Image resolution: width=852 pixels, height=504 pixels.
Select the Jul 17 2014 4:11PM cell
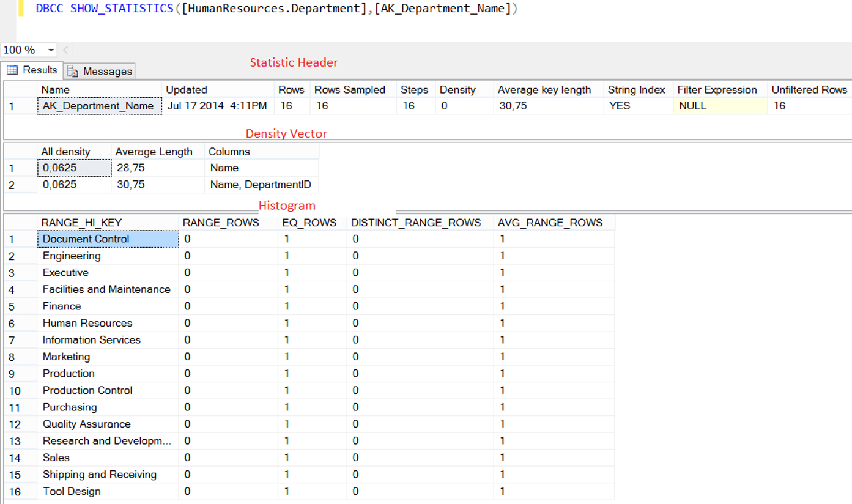pyautogui.click(x=217, y=106)
